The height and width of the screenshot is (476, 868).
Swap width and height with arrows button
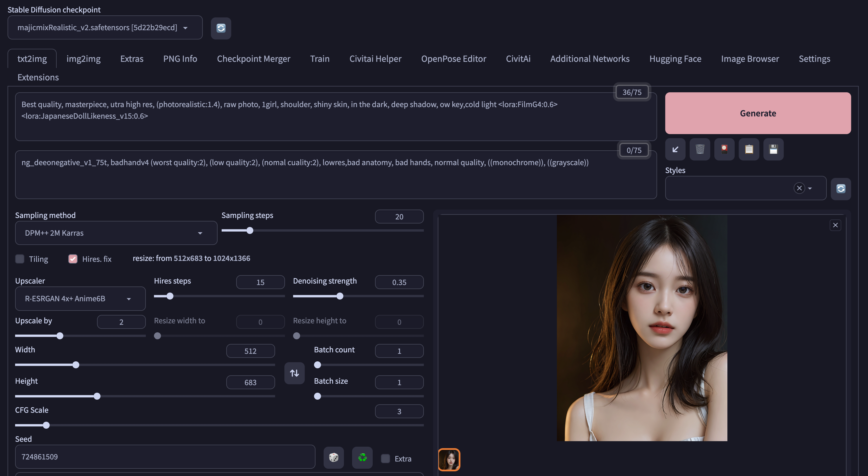(294, 373)
